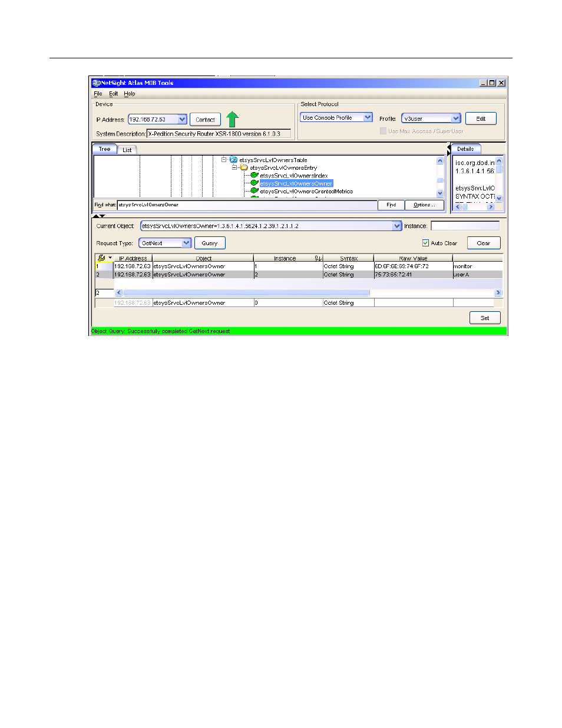Screen dimensions: 562x728
Task: Select etsysSrvcLvlOwnersOwner in the tree
Action: tap(296, 183)
